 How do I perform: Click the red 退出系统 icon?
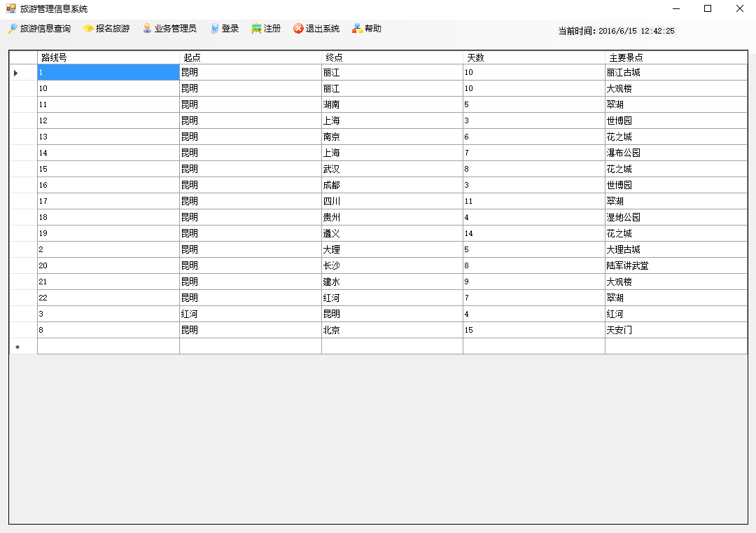298,29
